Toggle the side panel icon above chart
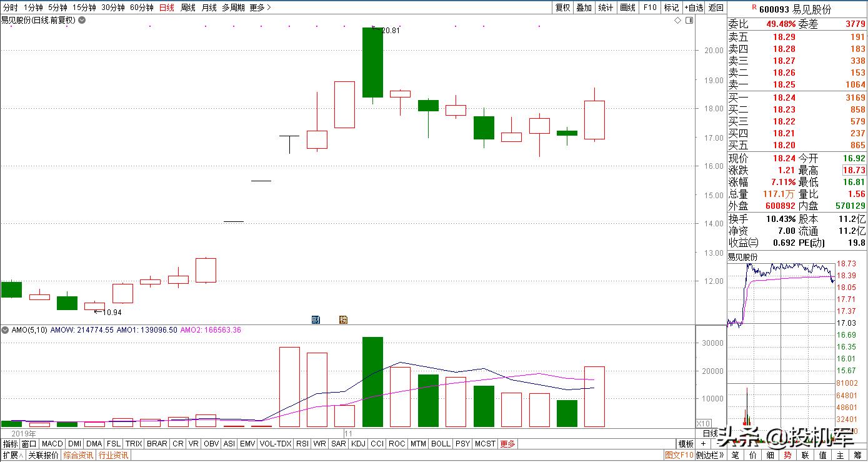This screenshot has width=868, height=462. (x=689, y=21)
